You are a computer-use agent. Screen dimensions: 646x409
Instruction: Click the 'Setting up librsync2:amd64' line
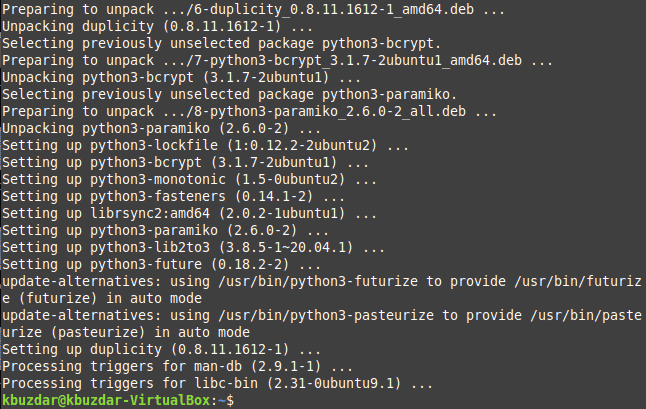click(189, 213)
